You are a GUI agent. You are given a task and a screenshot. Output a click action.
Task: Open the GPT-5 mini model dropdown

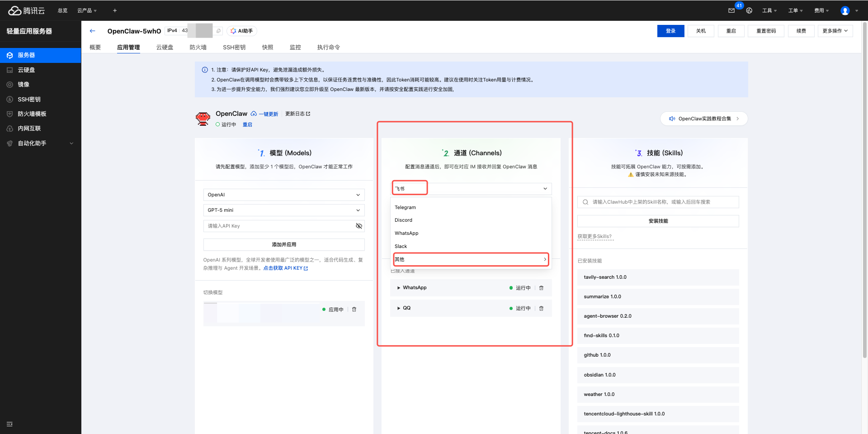[283, 210]
